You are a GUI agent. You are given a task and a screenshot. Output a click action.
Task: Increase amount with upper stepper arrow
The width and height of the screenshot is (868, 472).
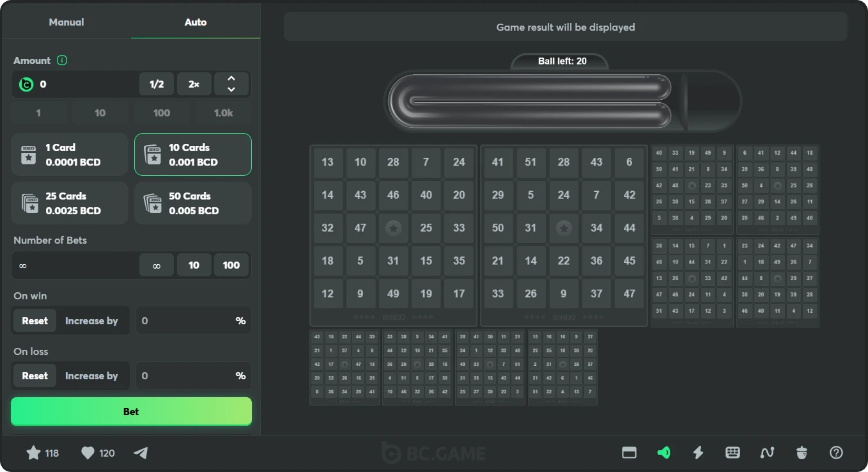click(231, 79)
